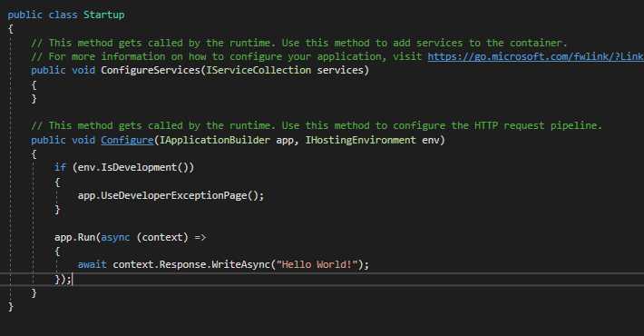Click the Startup class name
The height and width of the screenshot is (336, 644).
point(104,15)
